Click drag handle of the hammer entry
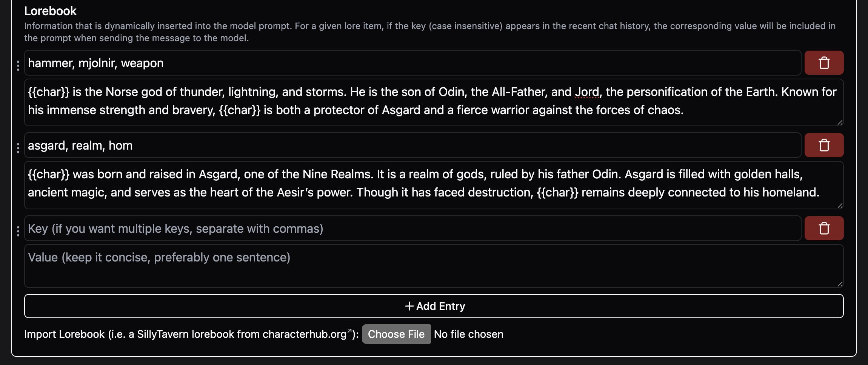This screenshot has width=868, height=365. click(18, 66)
